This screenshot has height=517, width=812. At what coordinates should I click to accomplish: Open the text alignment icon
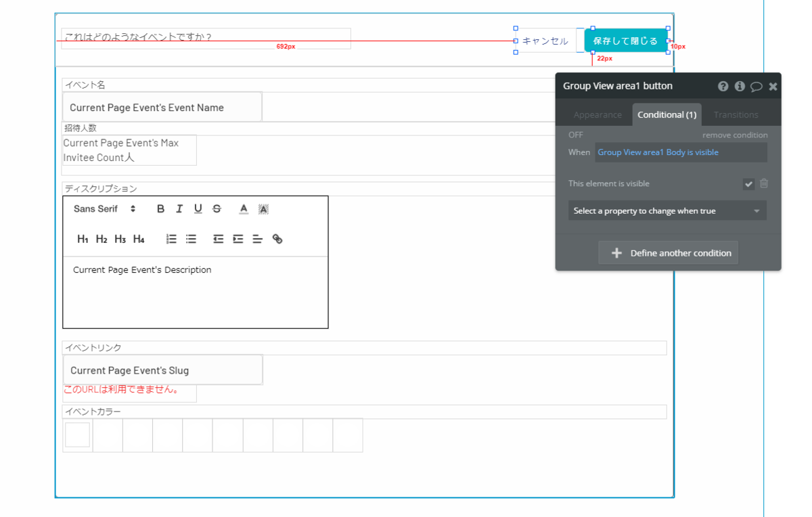click(257, 239)
